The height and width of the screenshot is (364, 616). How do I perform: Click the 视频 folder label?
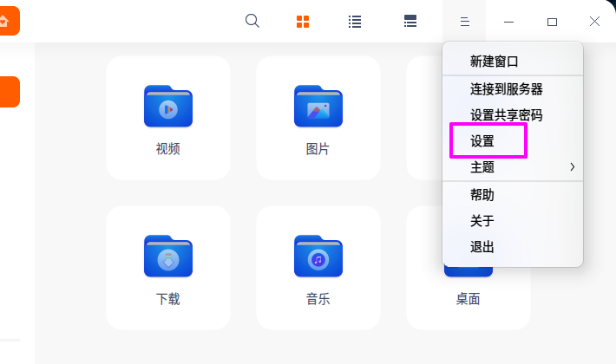point(167,149)
